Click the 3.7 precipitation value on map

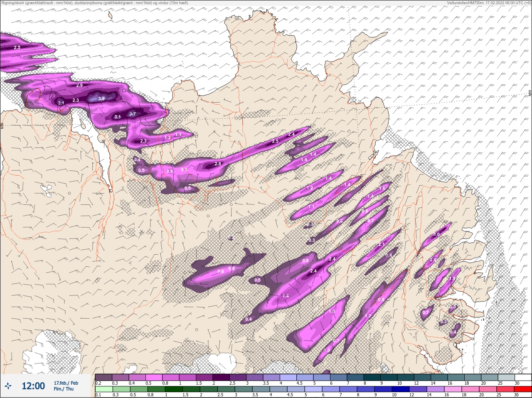tap(133, 114)
